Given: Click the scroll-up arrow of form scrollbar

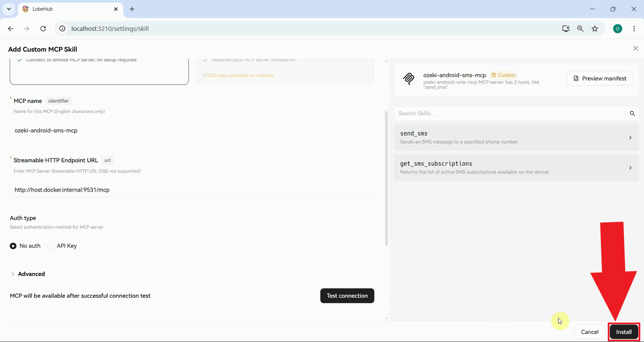Looking at the screenshot, I should pos(386,61).
